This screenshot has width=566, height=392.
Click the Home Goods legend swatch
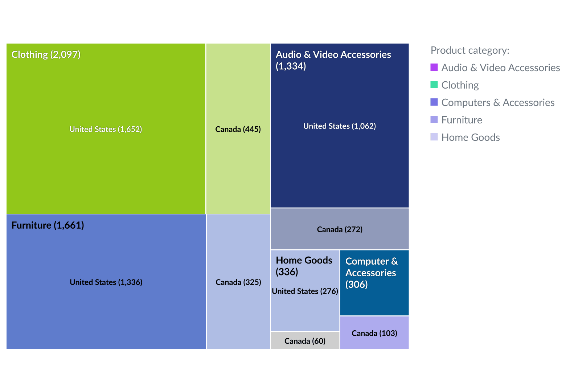(434, 137)
